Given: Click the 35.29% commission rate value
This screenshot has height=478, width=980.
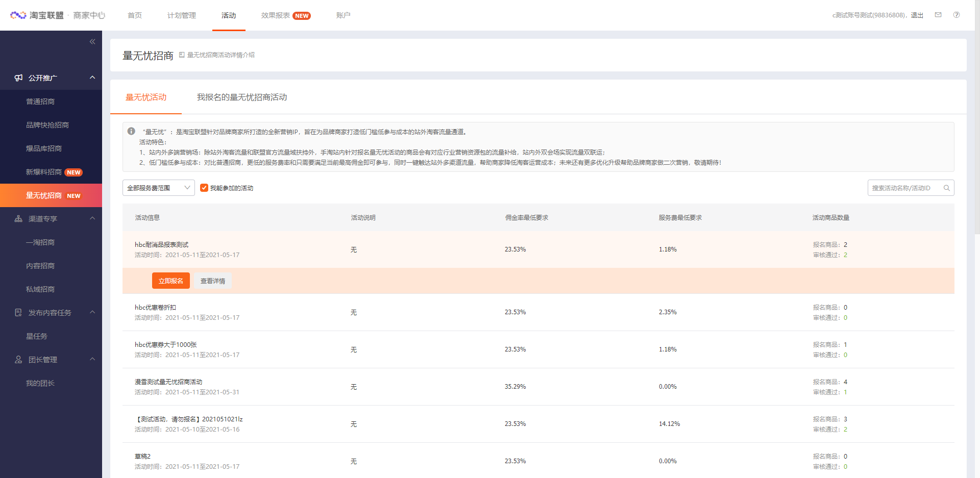Looking at the screenshot, I should (516, 387).
